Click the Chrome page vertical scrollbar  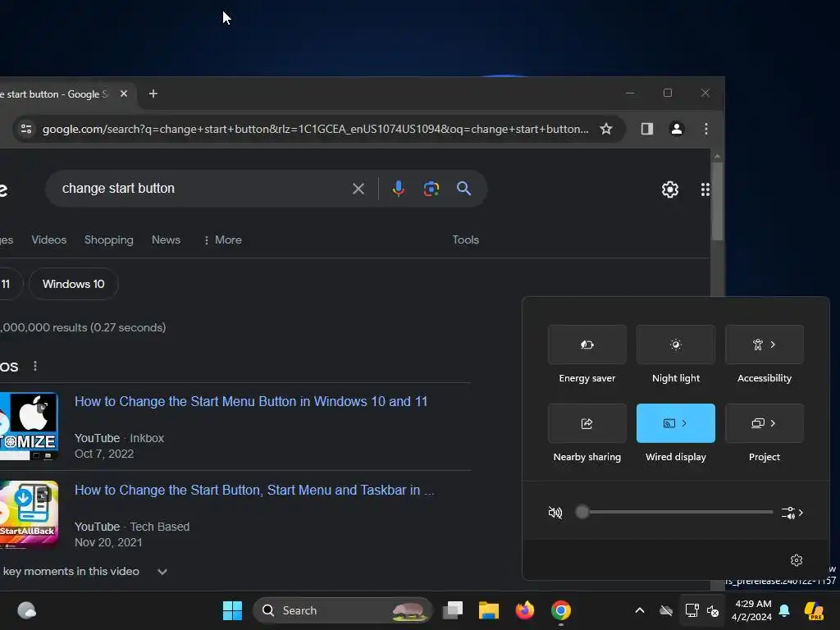717,201
